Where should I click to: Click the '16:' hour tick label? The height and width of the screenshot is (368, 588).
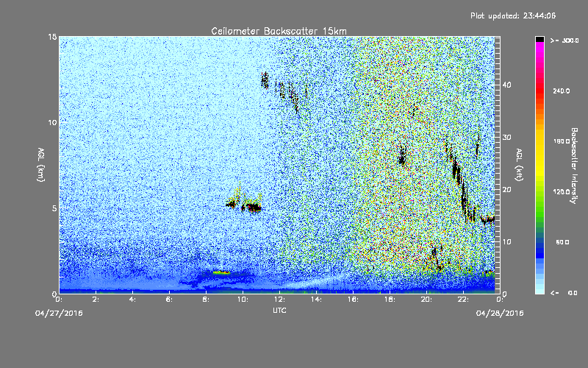coord(353,300)
